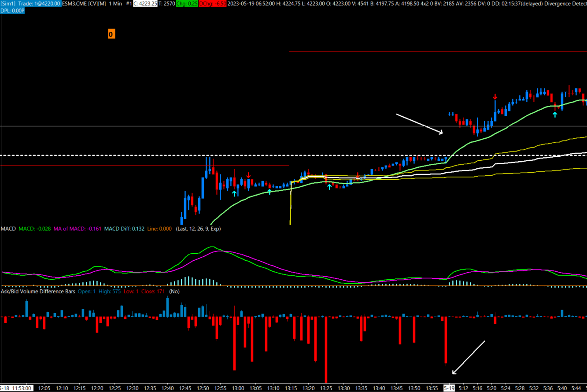587x392 pixels.
Task: Click the 'Divergence Detect' study name in header
Action: tap(565, 4)
